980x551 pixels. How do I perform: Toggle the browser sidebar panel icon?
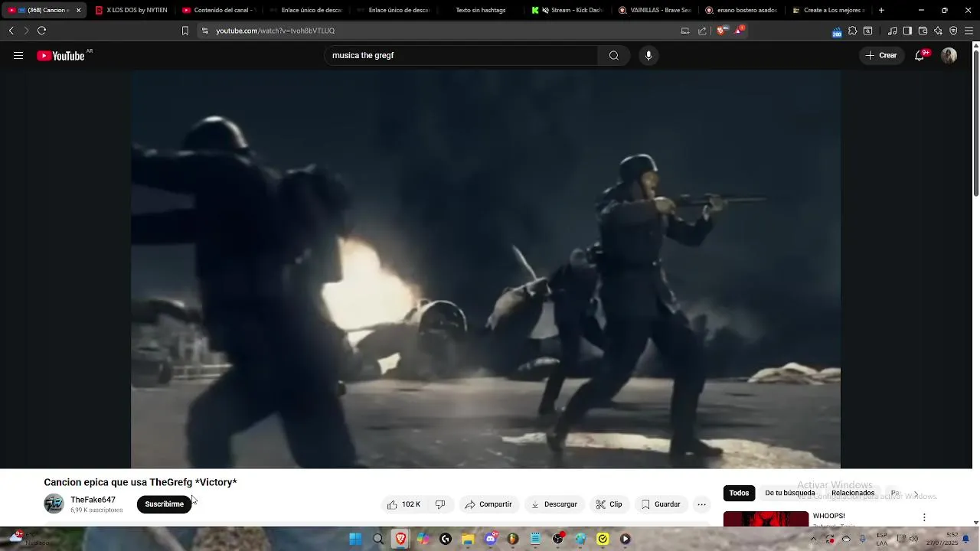coord(907,31)
